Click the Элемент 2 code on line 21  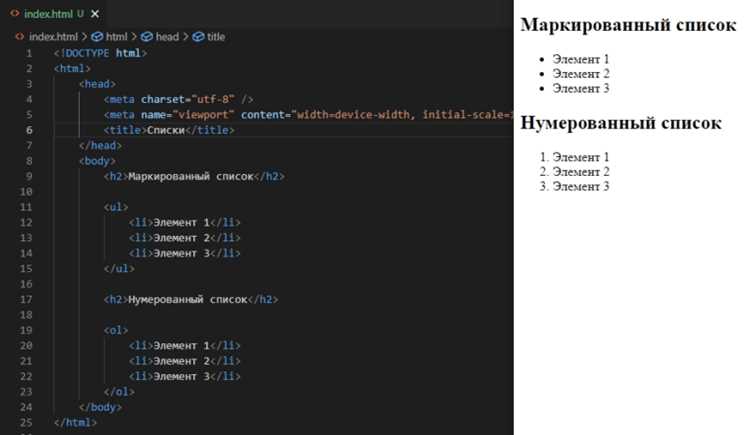tap(185, 361)
